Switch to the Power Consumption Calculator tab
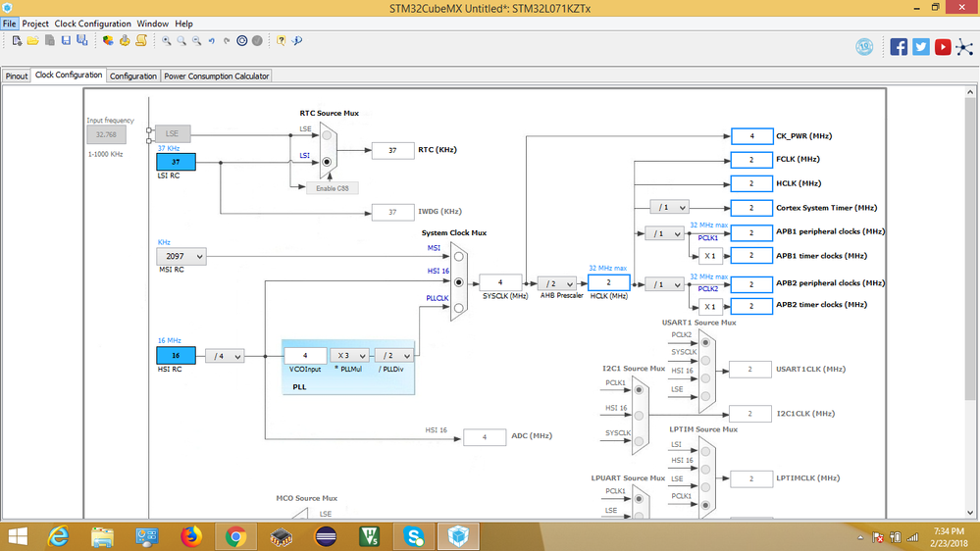The height and width of the screenshot is (551, 980). [216, 76]
